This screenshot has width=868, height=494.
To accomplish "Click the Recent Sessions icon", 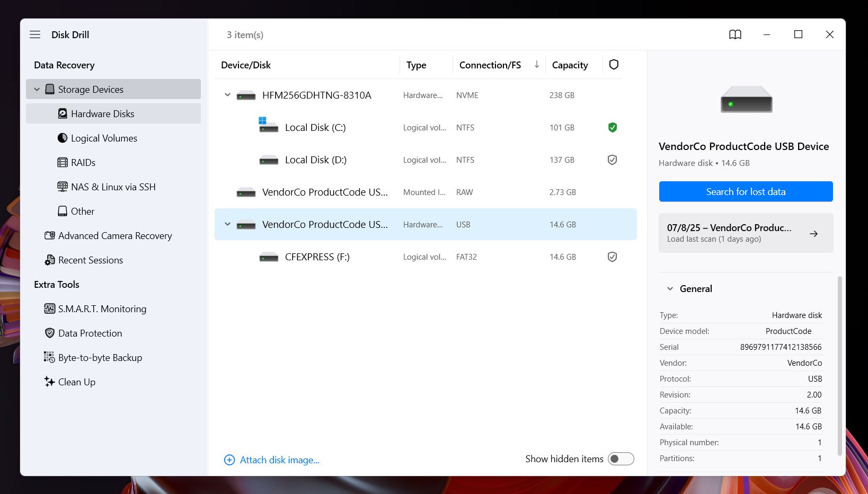I will [50, 260].
